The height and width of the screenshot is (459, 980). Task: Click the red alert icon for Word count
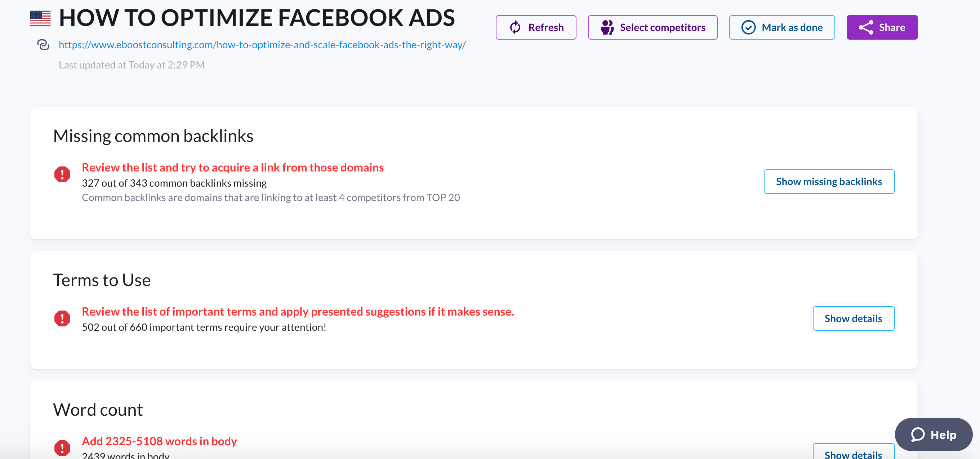(x=62, y=447)
